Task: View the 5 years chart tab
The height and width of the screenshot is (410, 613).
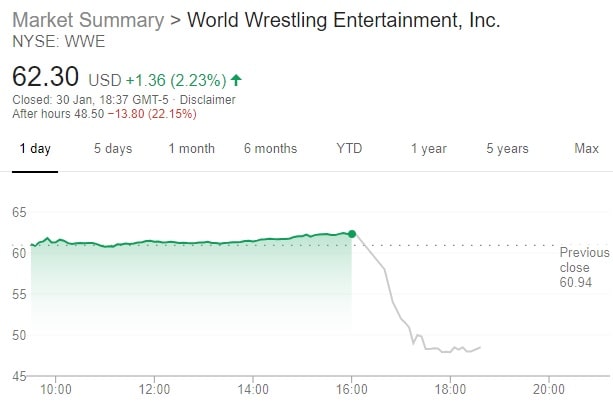Action: point(507,149)
